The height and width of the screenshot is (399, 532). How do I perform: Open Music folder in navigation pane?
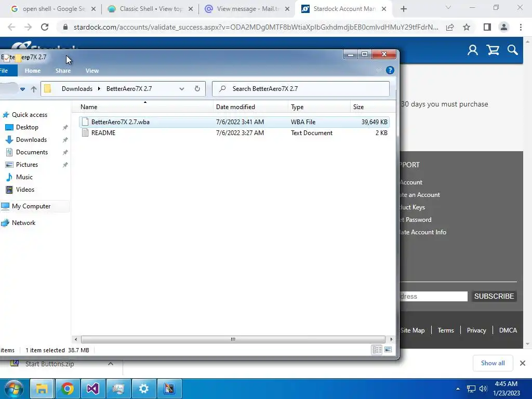pyautogui.click(x=24, y=177)
